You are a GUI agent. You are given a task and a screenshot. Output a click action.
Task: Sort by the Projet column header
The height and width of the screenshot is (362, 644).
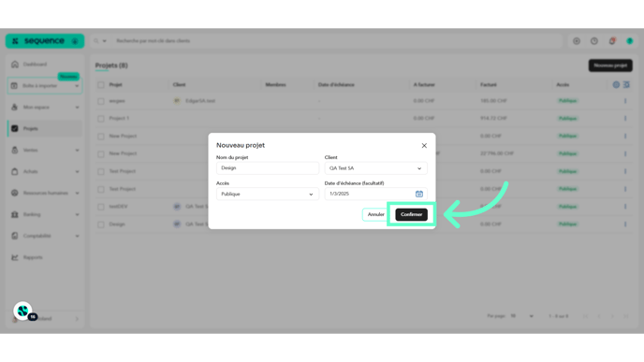115,84
